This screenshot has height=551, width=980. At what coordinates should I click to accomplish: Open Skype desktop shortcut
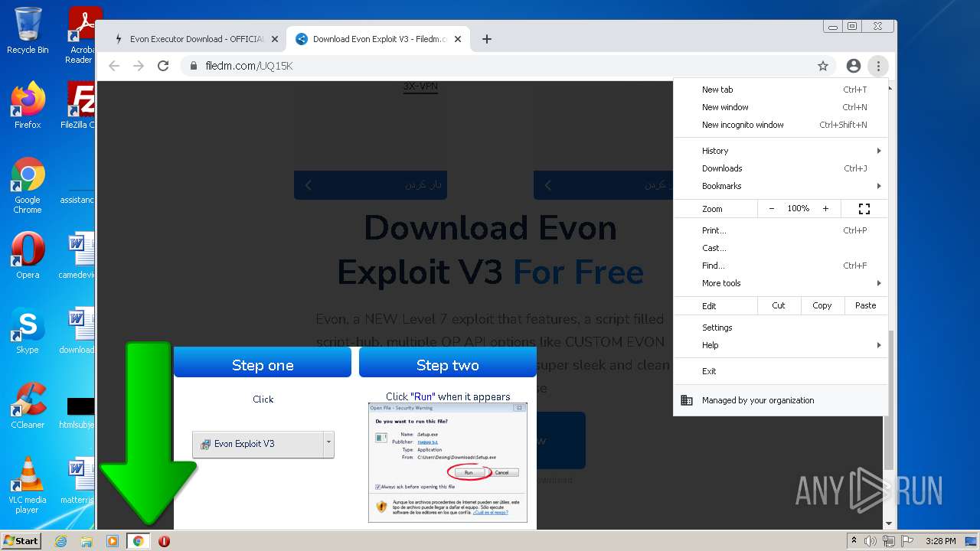[28, 331]
